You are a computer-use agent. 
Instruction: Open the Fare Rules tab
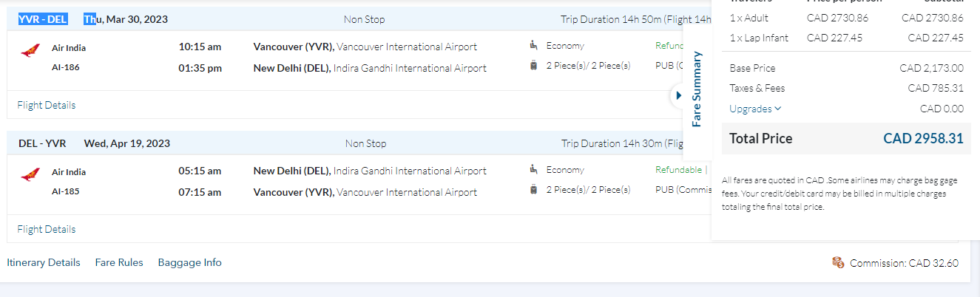[x=119, y=262]
